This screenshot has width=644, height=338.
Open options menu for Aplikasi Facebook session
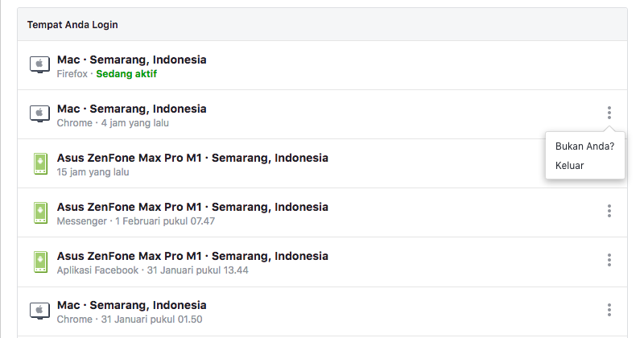609,260
